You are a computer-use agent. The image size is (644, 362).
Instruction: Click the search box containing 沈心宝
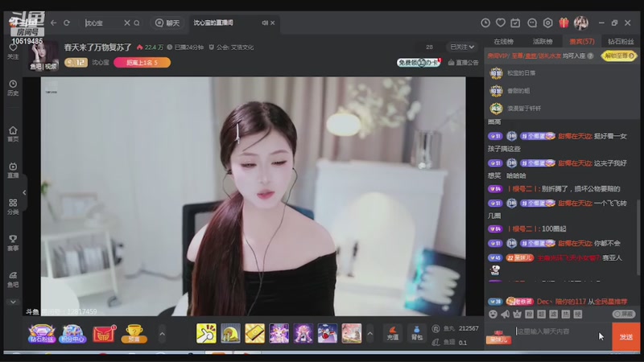[103, 23]
